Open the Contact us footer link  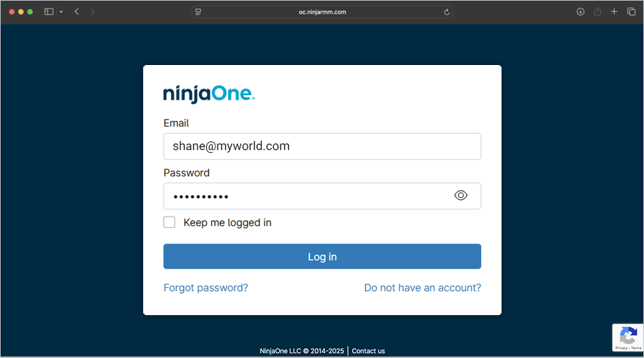pyautogui.click(x=369, y=351)
